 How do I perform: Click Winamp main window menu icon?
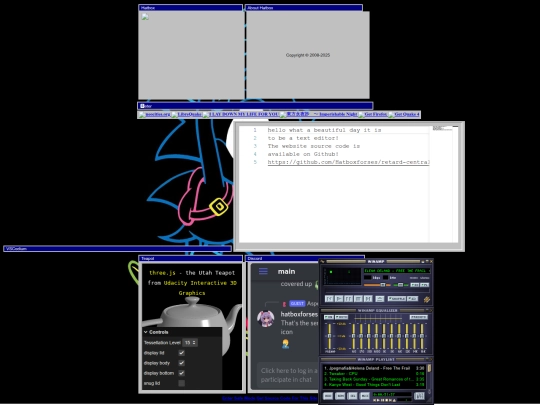pyautogui.click(x=322, y=262)
